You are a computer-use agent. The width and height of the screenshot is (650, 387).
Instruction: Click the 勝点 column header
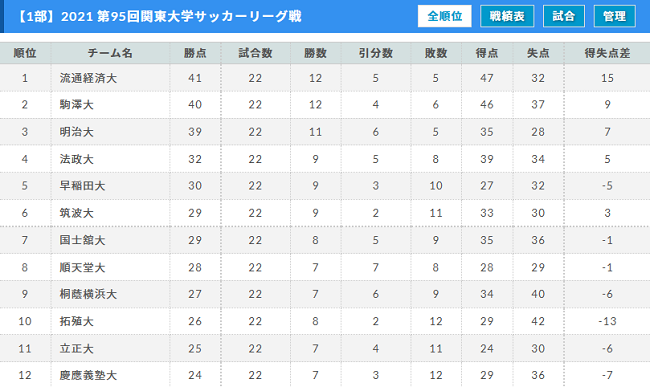point(195,53)
